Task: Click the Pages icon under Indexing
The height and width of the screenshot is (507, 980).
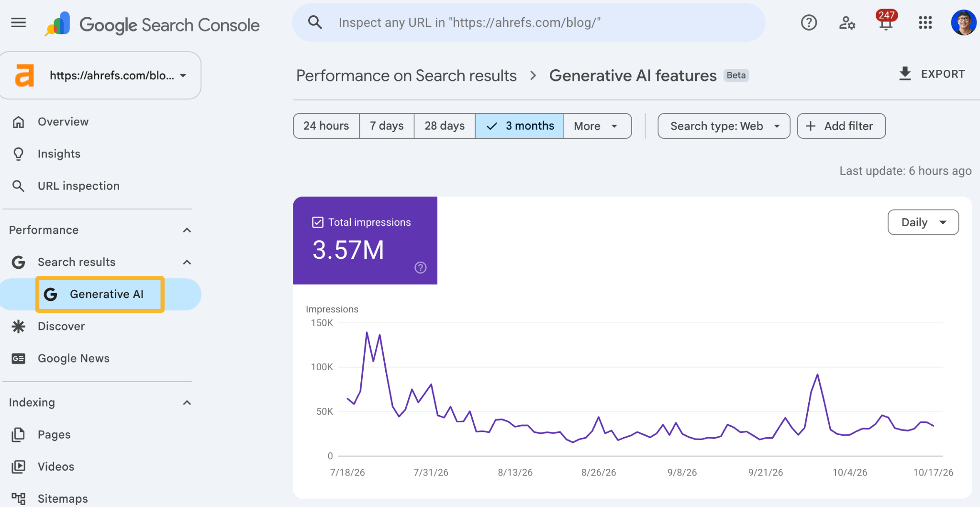Action: (x=18, y=434)
